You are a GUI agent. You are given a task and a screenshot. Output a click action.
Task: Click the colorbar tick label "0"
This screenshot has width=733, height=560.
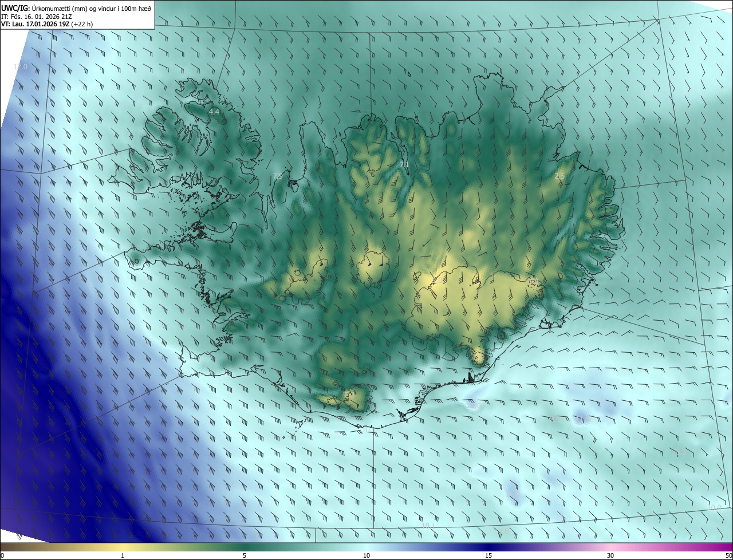(x=2, y=555)
